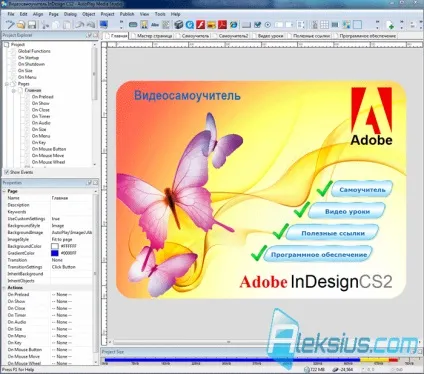Click the New project toolbar icon
The height and width of the screenshot is (374, 424).
10,25
